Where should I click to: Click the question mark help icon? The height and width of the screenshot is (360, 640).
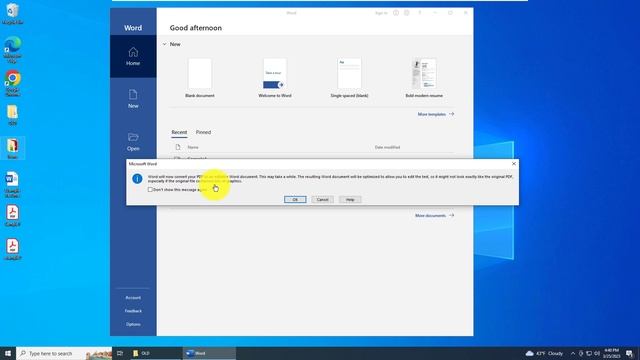tap(420, 13)
